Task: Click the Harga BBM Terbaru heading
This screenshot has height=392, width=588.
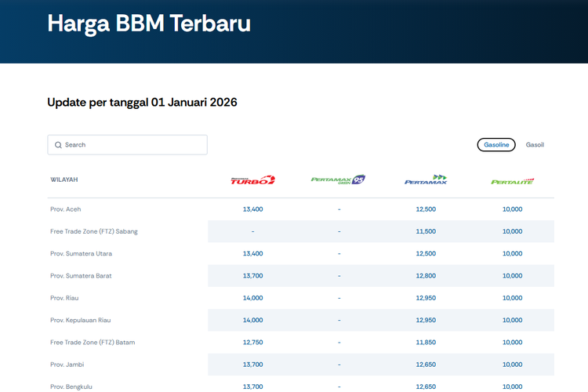Action: point(149,24)
